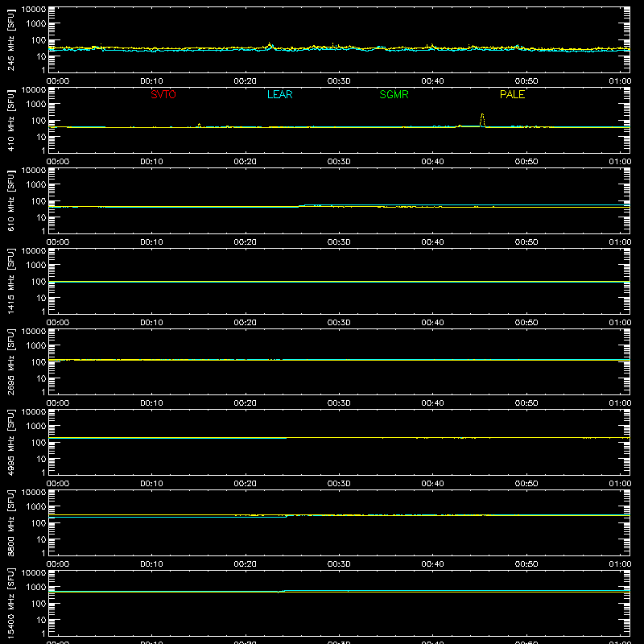
Task: Click 00:50 time label below 2695 MHz plot
Action: [526, 403]
